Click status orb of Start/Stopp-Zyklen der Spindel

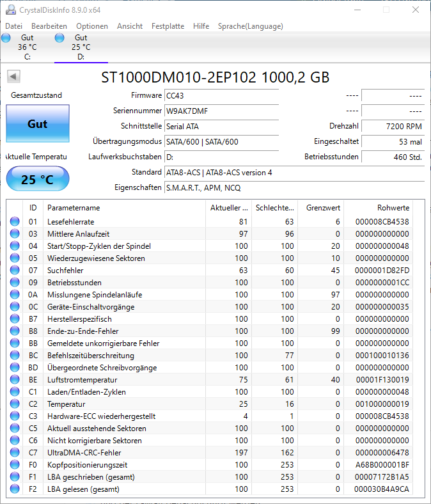tap(15, 246)
